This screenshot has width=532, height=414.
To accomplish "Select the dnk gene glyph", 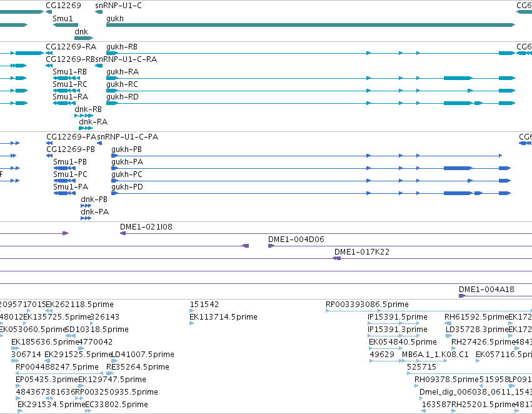I will click(x=84, y=38).
